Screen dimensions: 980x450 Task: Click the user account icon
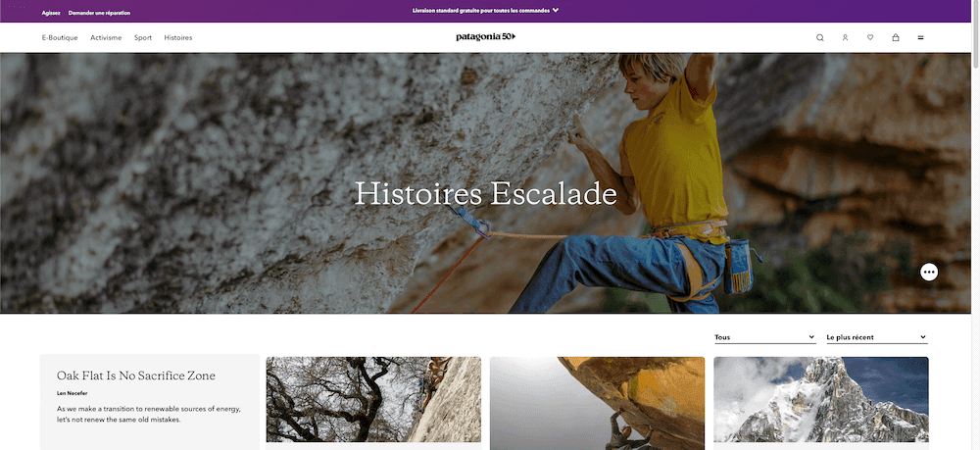coord(845,37)
